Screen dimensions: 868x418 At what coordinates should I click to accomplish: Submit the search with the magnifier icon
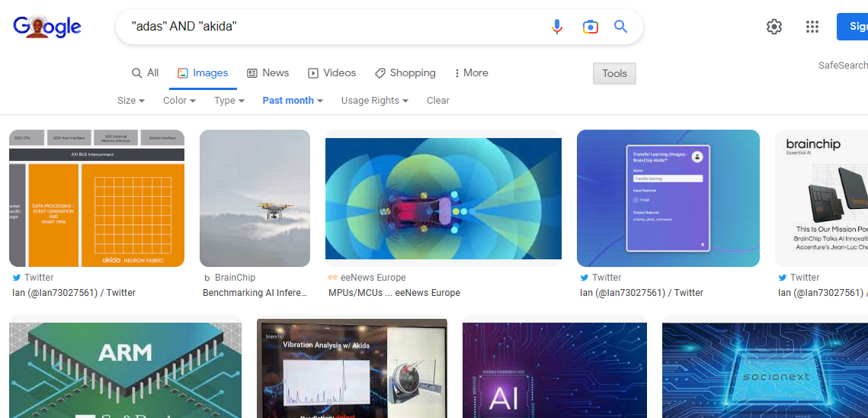tap(620, 27)
